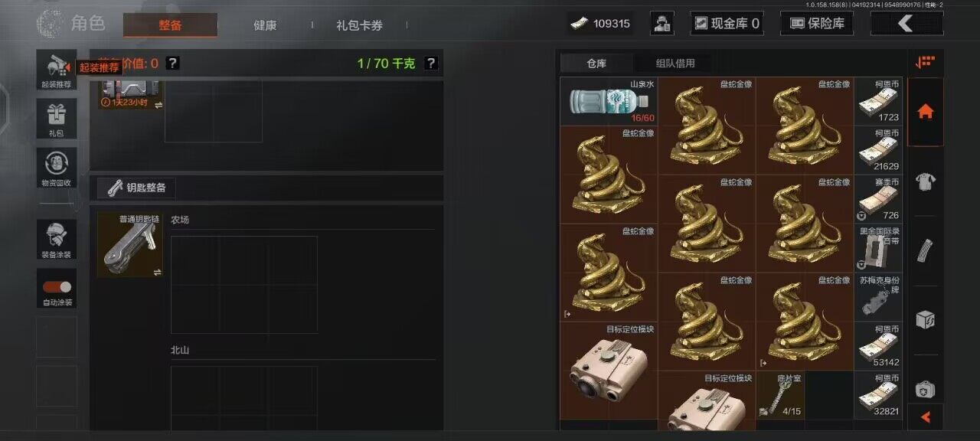Open the 现金库 cash vault button

pos(727,24)
